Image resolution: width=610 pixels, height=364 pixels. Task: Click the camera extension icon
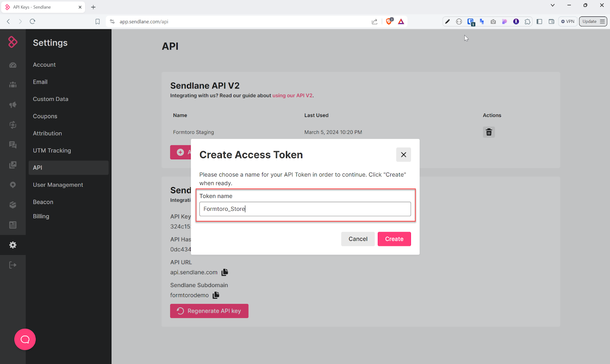[493, 22]
